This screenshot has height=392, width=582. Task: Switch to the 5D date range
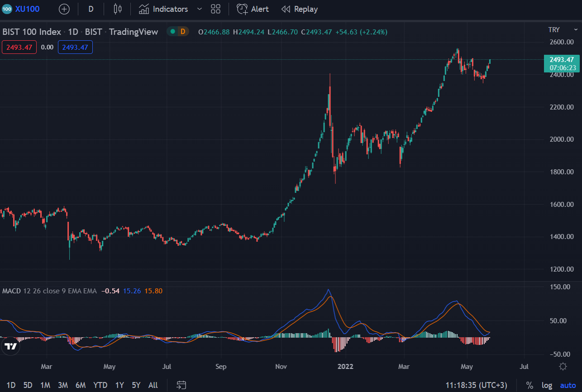[28, 385]
